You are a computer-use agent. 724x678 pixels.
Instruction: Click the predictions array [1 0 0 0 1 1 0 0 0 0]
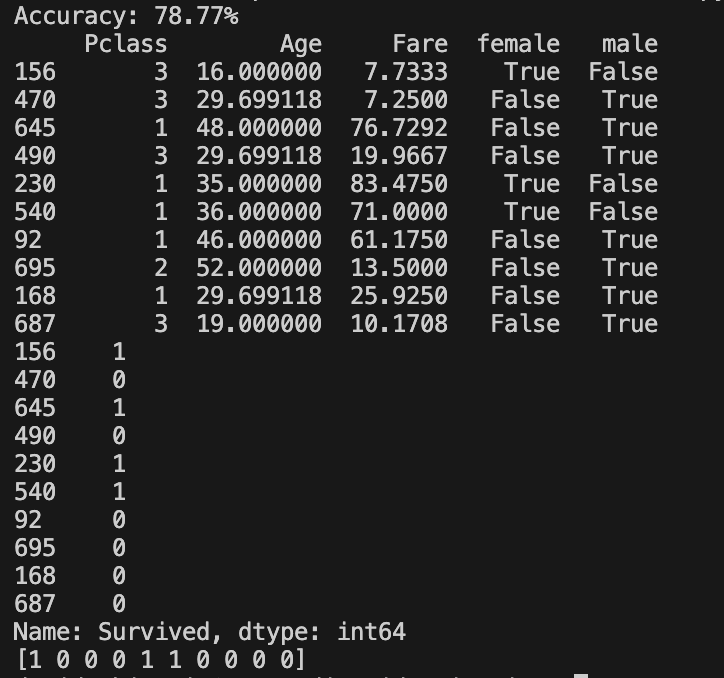(160, 660)
